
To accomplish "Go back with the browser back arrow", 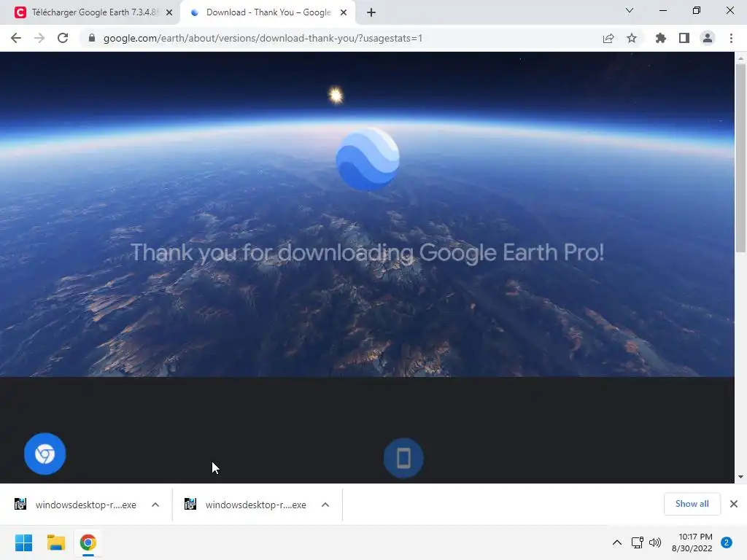I will (16, 38).
